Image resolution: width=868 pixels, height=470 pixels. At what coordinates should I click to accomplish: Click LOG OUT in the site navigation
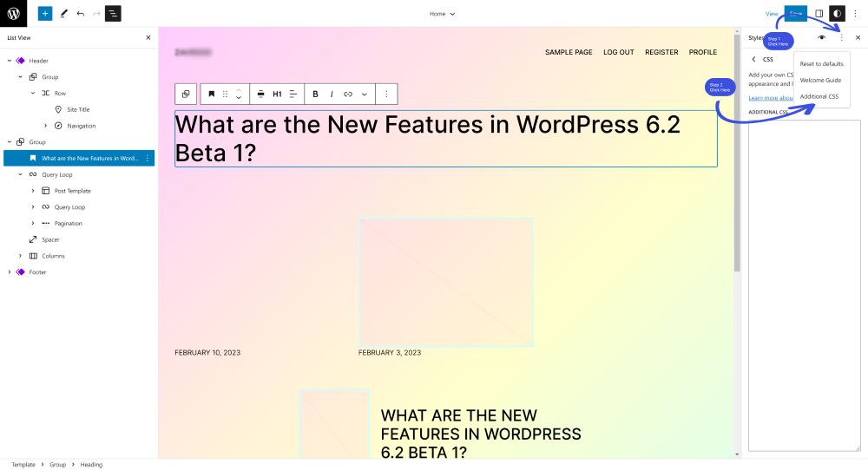(618, 52)
